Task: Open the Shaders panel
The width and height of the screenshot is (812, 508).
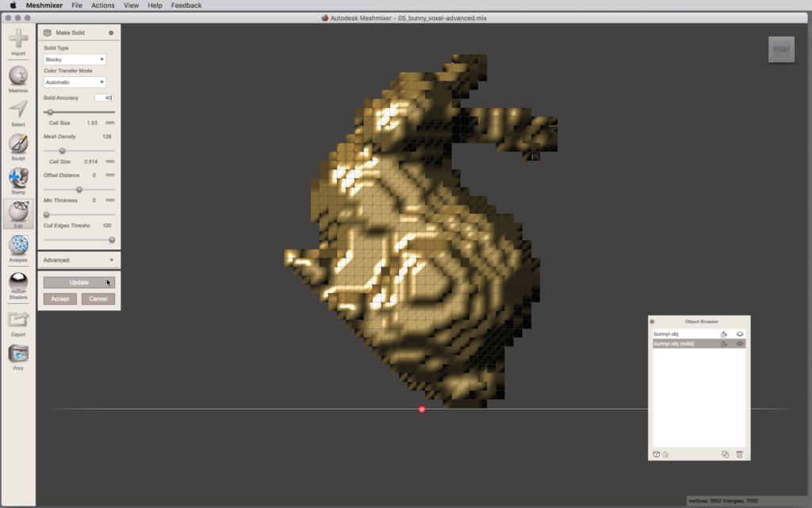Action: pos(18,283)
